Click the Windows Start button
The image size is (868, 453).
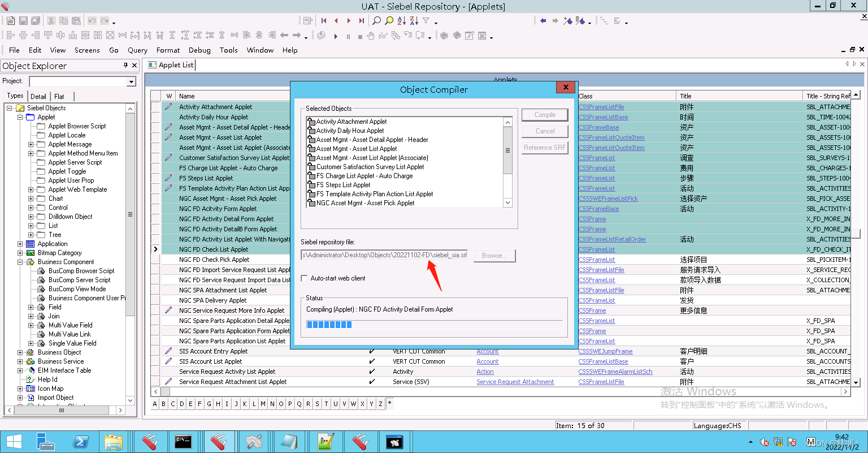click(x=14, y=442)
